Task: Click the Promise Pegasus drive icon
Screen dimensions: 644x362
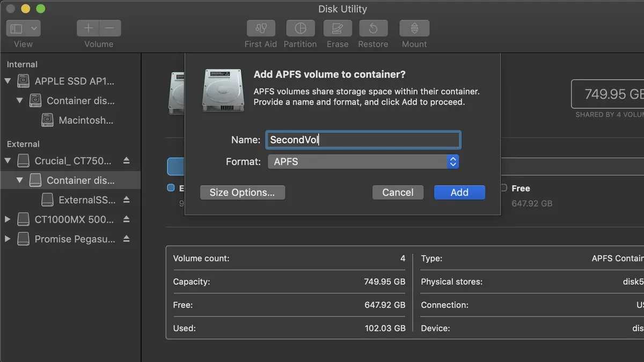Action: tap(23, 239)
